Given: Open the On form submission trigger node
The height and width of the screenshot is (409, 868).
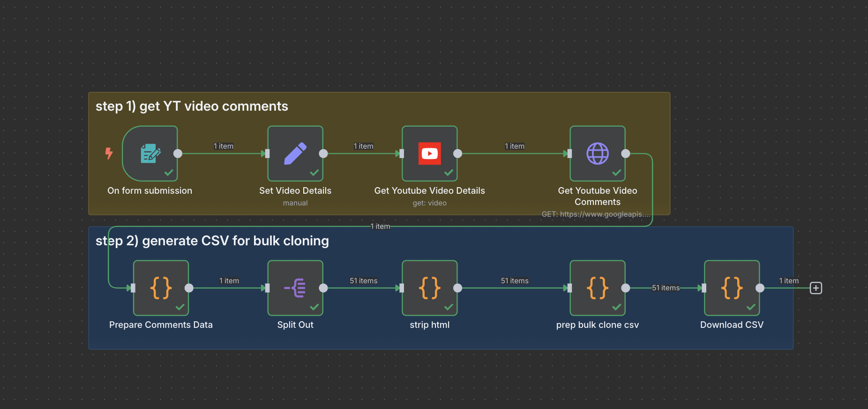Looking at the screenshot, I should coord(150,153).
